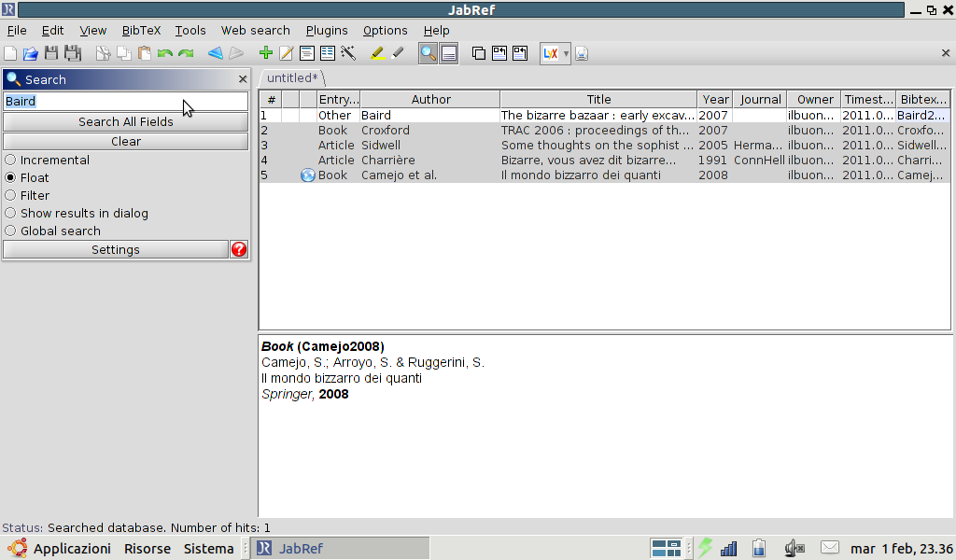Push entries to LyX with the LyX icon

[551, 53]
